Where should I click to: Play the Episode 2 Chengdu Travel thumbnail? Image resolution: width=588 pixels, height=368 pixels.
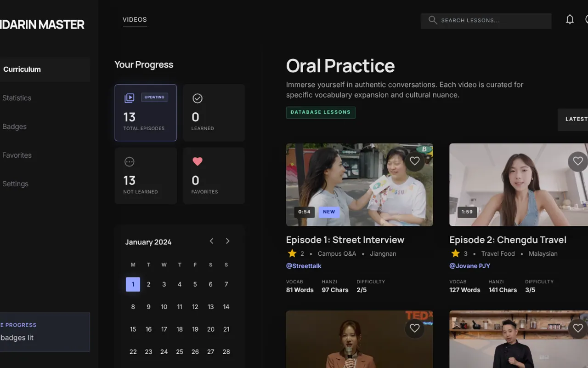(519, 185)
